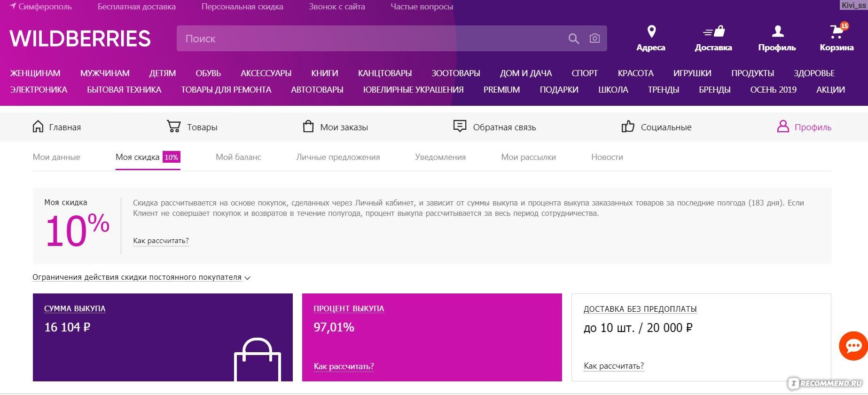Open the orange chat bubble widget
The height and width of the screenshot is (395, 868).
(x=853, y=346)
